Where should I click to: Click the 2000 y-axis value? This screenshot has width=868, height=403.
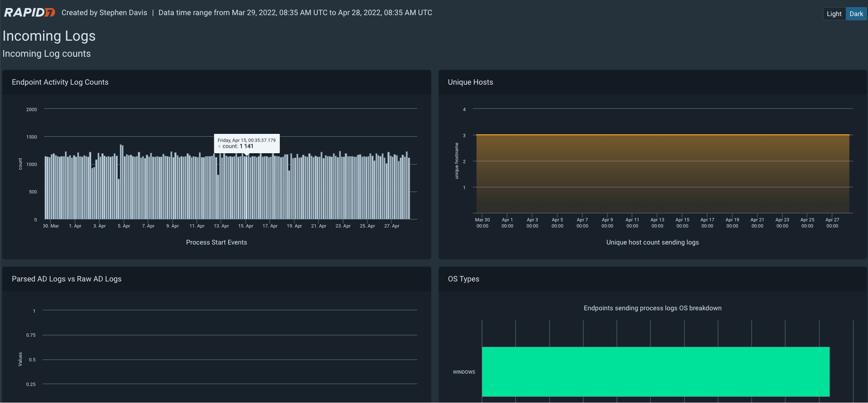pos(31,110)
